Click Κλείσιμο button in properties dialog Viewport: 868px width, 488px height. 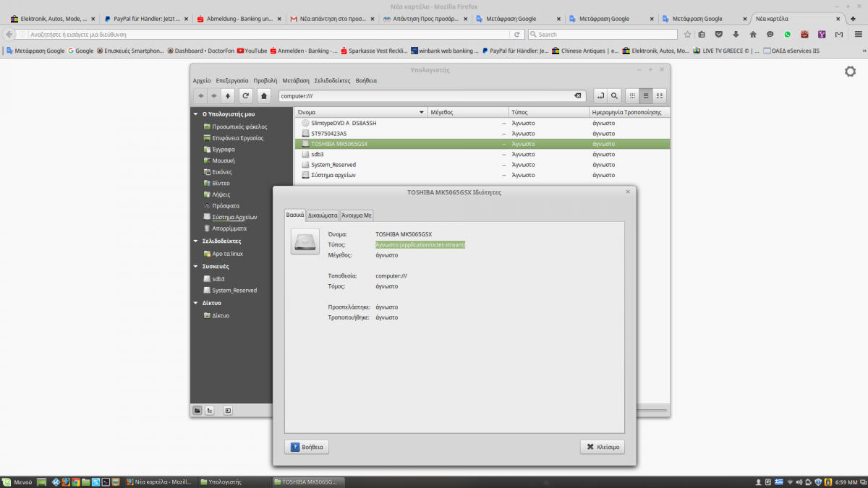pyautogui.click(x=603, y=447)
